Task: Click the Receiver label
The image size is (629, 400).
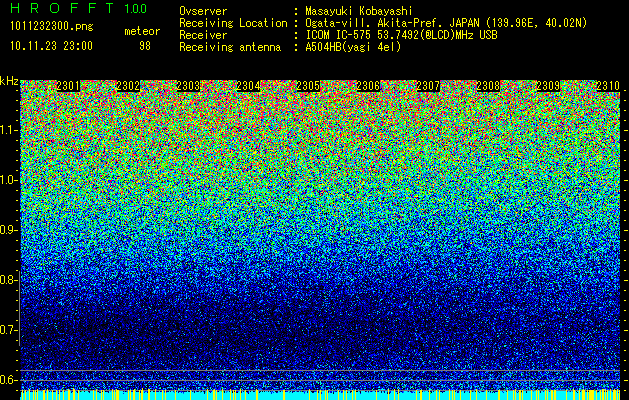Action: tap(203, 35)
